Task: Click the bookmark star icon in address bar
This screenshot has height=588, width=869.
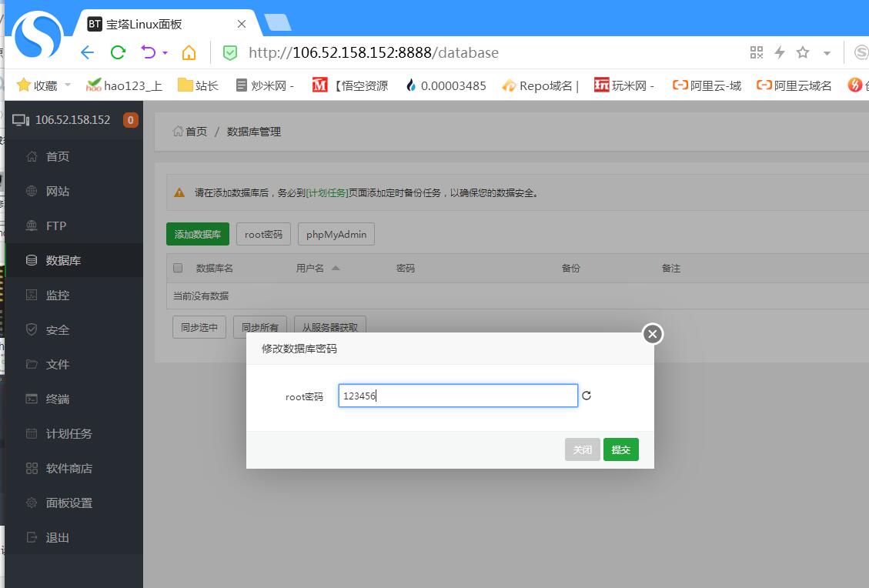Action: pyautogui.click(x=803, y=52)
